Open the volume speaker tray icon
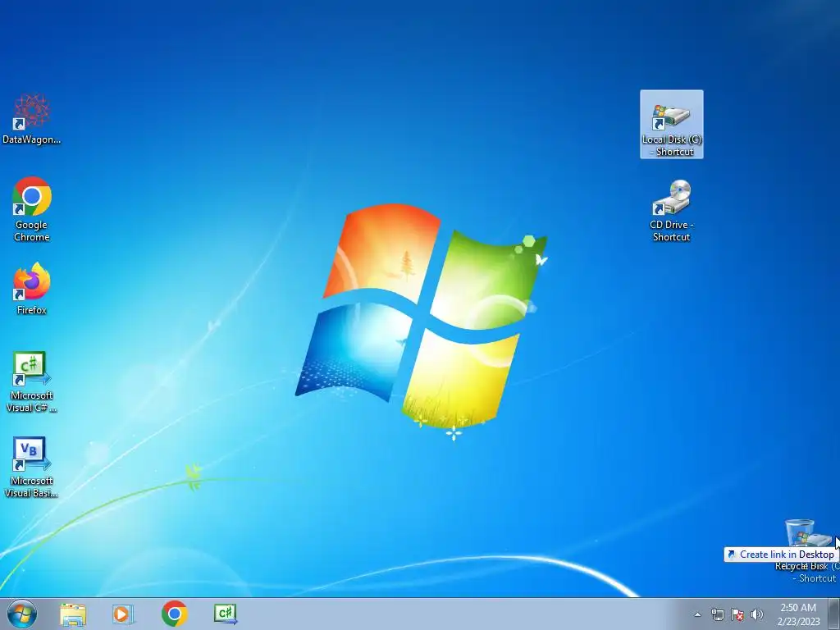The image size is (840, 630). pos(756,614)
